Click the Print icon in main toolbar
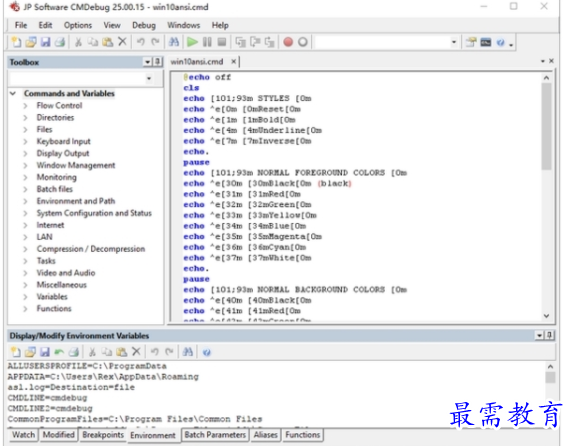Image resolution: width=571 pixels, height=446 pixels. click(x=60, y=42)
